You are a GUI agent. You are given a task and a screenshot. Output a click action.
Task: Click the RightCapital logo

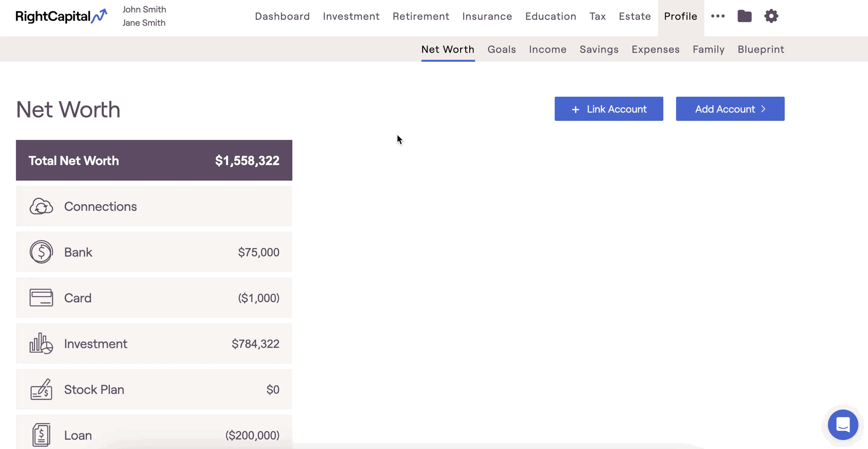(x=61, y=16)
